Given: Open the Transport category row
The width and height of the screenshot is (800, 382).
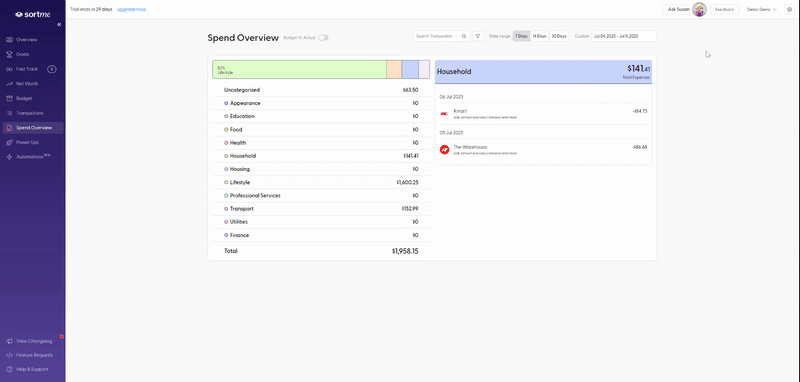Looking at the screenshot, I should coord(321,209).
